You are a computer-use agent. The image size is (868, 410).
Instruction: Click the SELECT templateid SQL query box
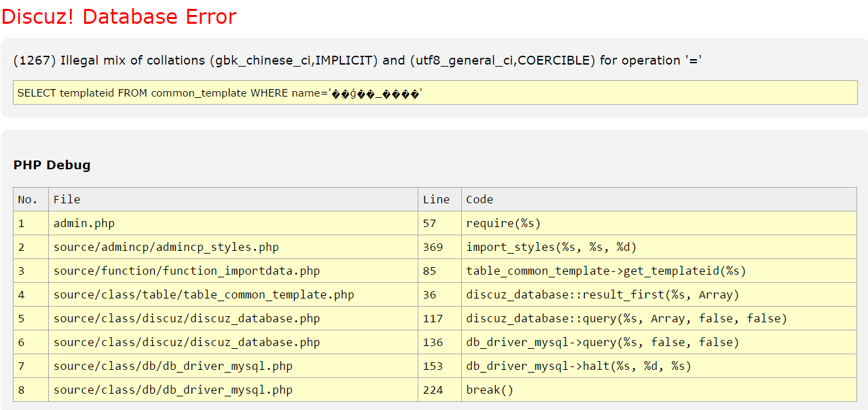point(435,92)
